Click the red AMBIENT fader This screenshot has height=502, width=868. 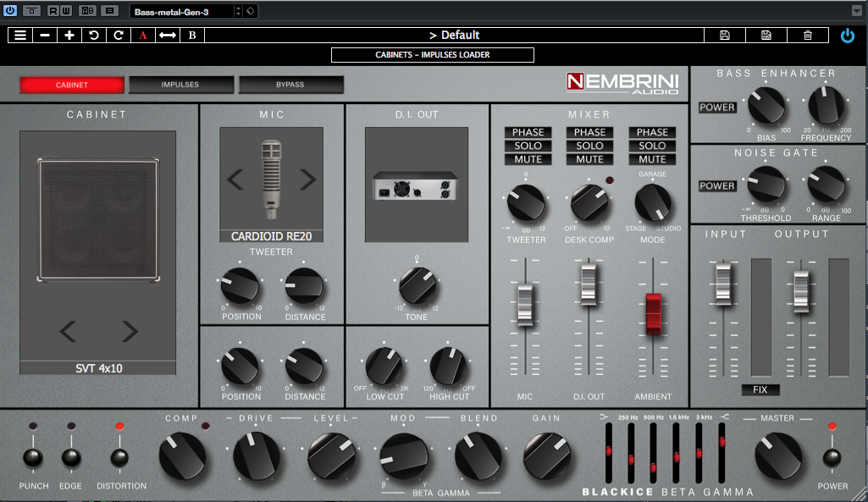(x=653, y=314)
